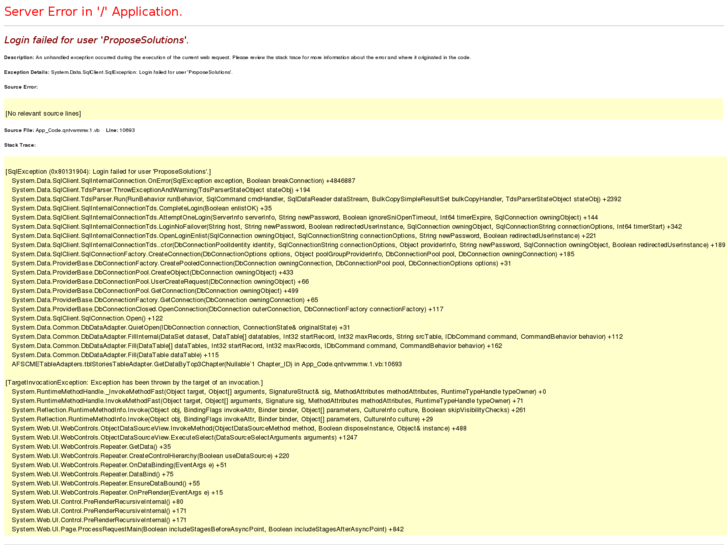Click the 'Repeater.OnPreRender' stack line
The image size is (727, 545).
[117, 493]
